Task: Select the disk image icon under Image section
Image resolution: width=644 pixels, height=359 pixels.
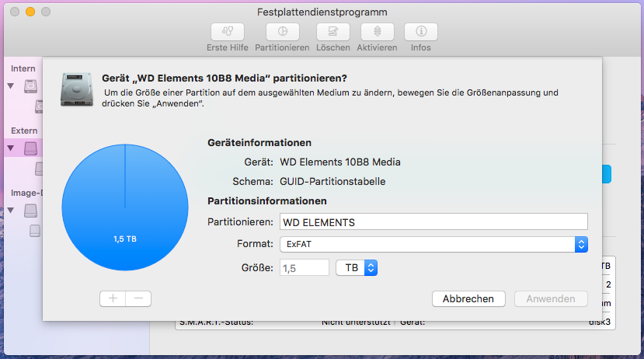Action: pyautogui.click(x=30, y=211)
